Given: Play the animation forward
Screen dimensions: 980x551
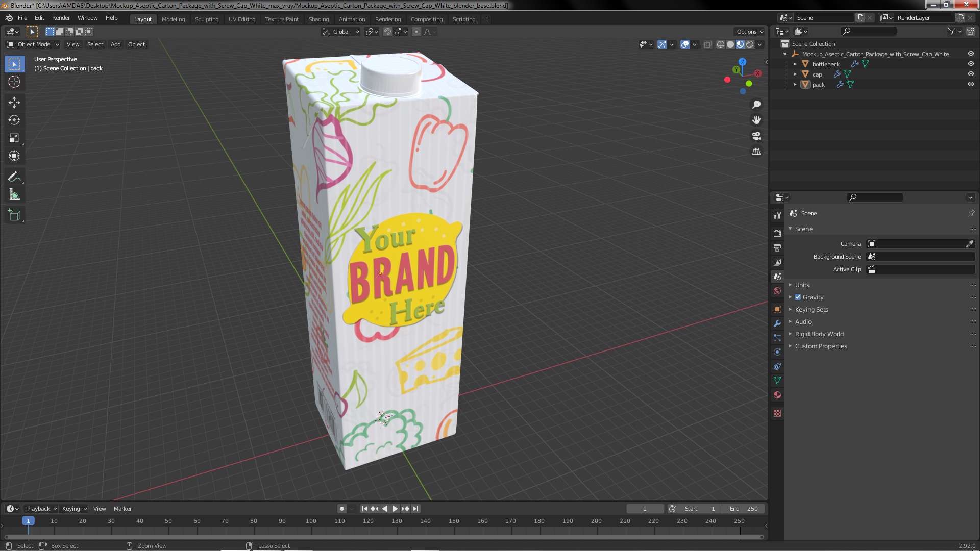Looking at the screenshot, I should (x=395, y=509).
